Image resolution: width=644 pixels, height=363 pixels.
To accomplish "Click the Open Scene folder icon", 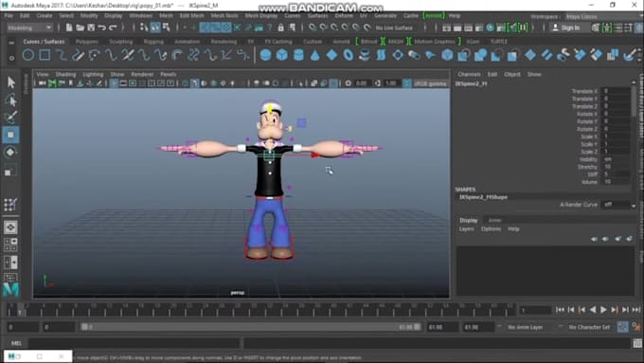I will coord(80,27).
